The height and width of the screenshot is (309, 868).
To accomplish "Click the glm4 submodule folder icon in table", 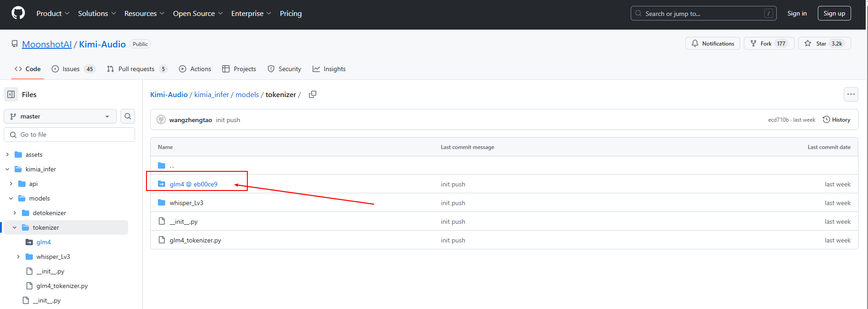I will (162, 184).
